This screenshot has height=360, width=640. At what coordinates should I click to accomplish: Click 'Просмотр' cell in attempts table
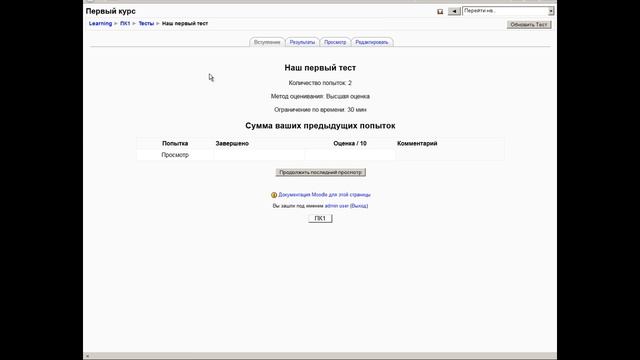(175, 155)
